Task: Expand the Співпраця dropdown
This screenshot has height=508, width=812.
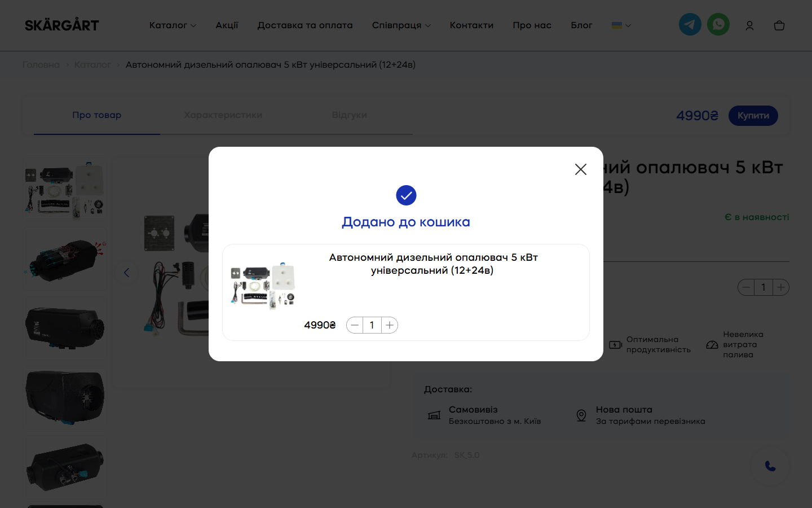Action: (401, 25)
